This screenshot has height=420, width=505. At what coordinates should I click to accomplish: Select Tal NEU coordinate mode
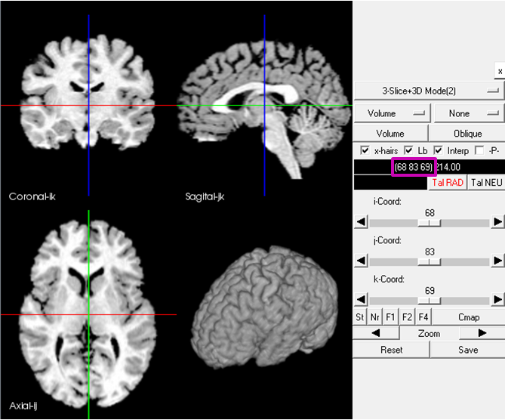point(486,183)
